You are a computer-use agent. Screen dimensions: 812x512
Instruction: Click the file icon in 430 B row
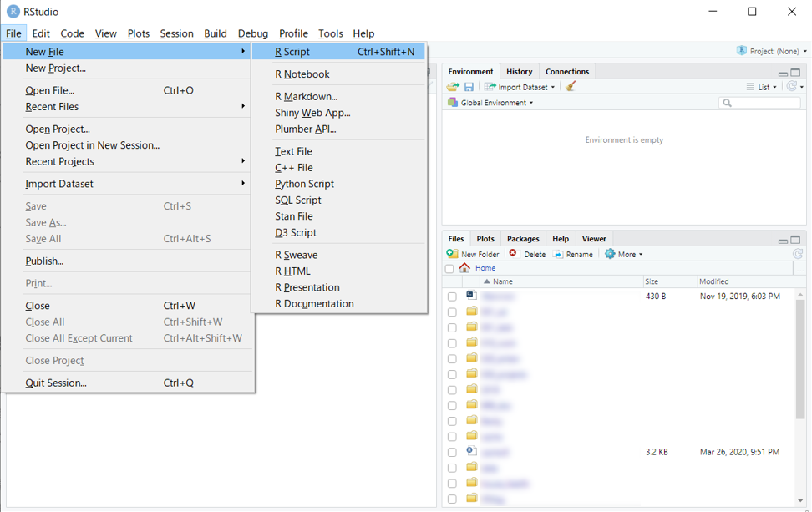(x=470, y=296)
